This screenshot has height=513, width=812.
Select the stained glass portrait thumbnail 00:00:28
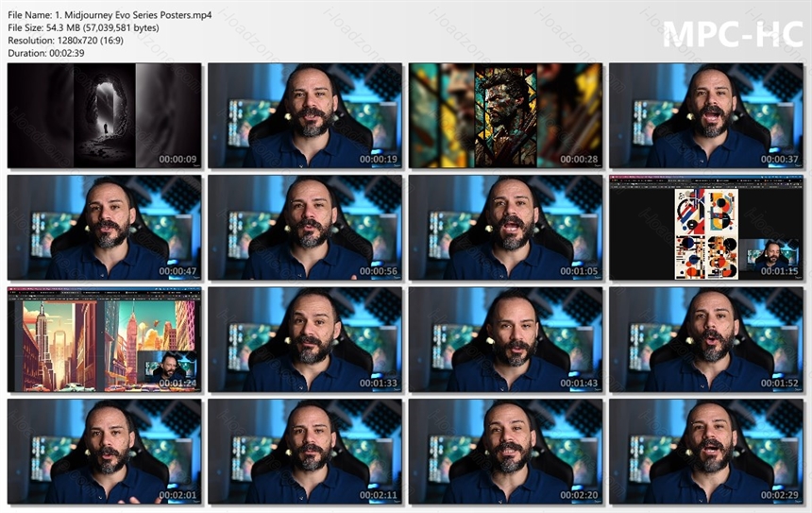pos(505,115)
